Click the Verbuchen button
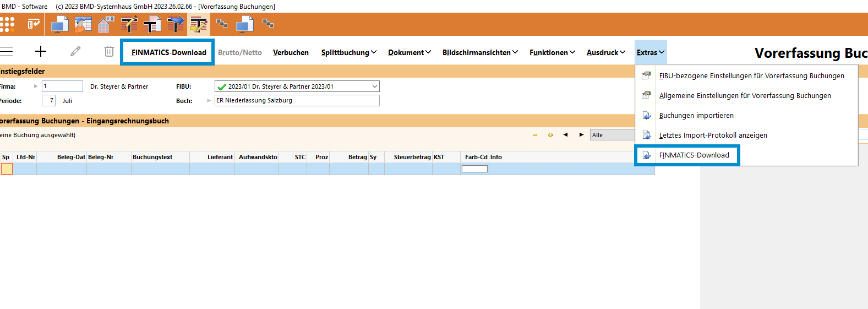This screenshot has height=309, width=868. coord(291,52)
